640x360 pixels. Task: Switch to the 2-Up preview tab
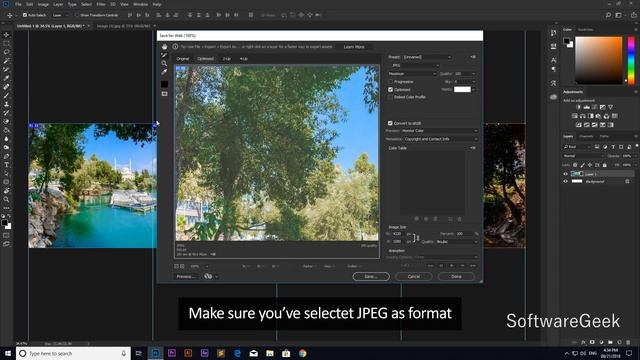pos(227,59)
